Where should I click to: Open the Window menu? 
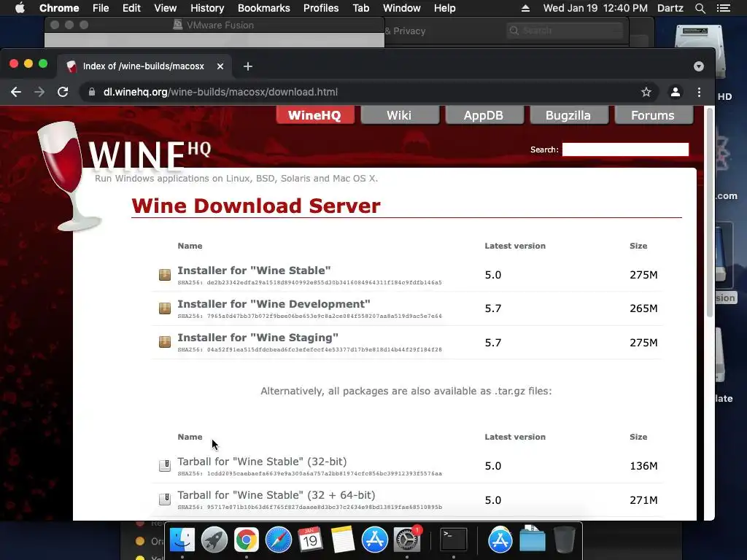point(402,8)
